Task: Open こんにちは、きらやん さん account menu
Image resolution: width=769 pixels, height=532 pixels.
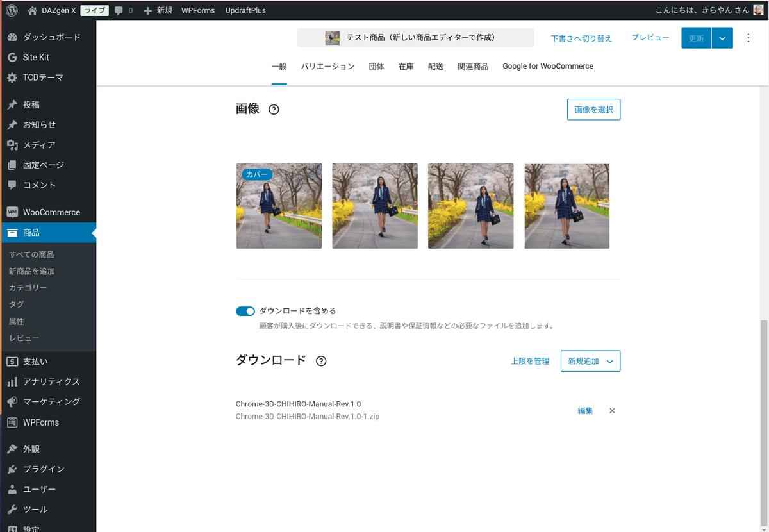Action: click(710, 10)
